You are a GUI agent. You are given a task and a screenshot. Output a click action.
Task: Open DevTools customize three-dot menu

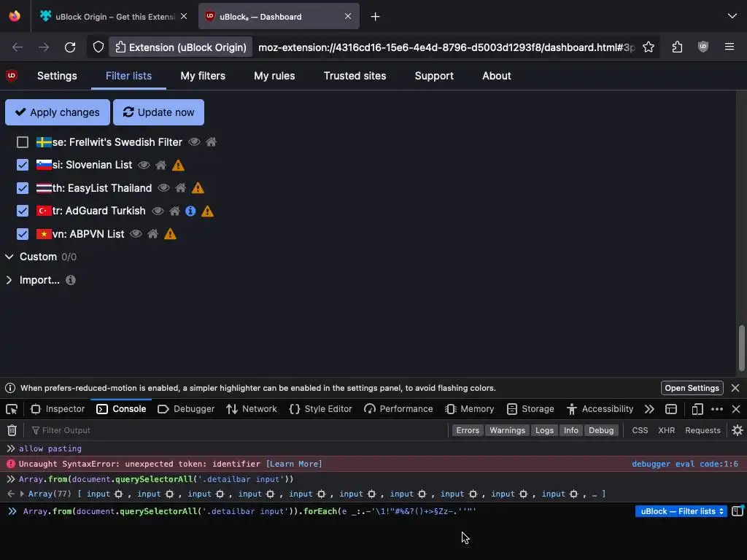pyautogui.click(x=717, y=409)
